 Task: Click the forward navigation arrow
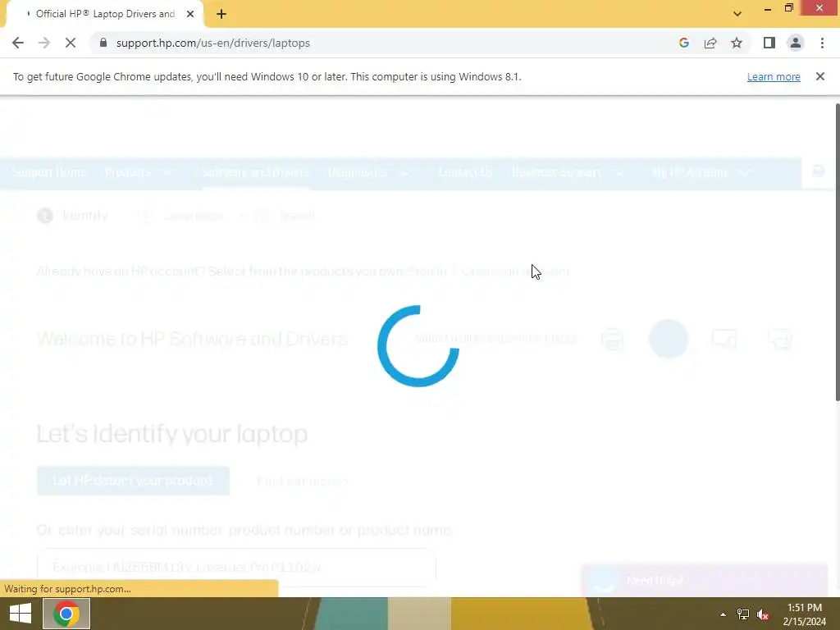44,43
